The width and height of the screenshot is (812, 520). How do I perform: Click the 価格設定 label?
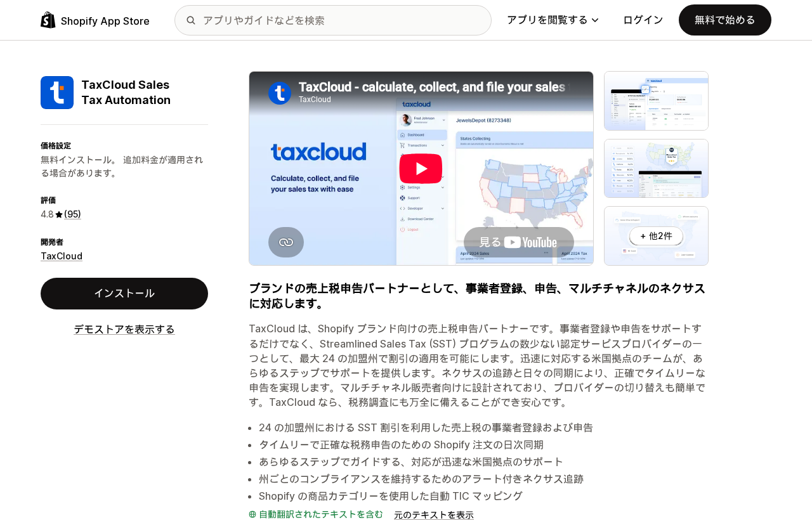56,146
